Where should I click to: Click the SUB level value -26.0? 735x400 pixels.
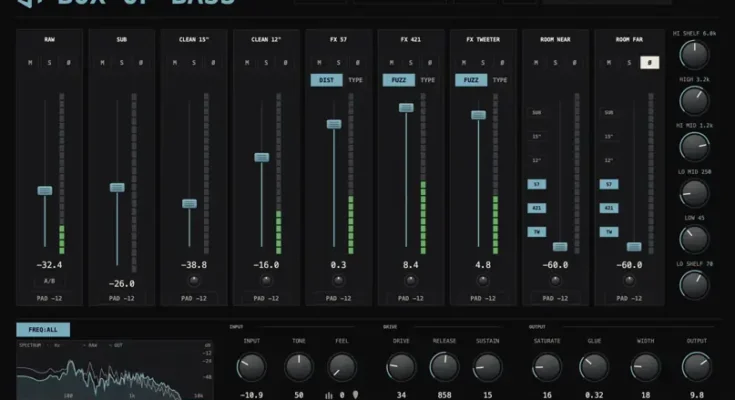tap(121, 284)
